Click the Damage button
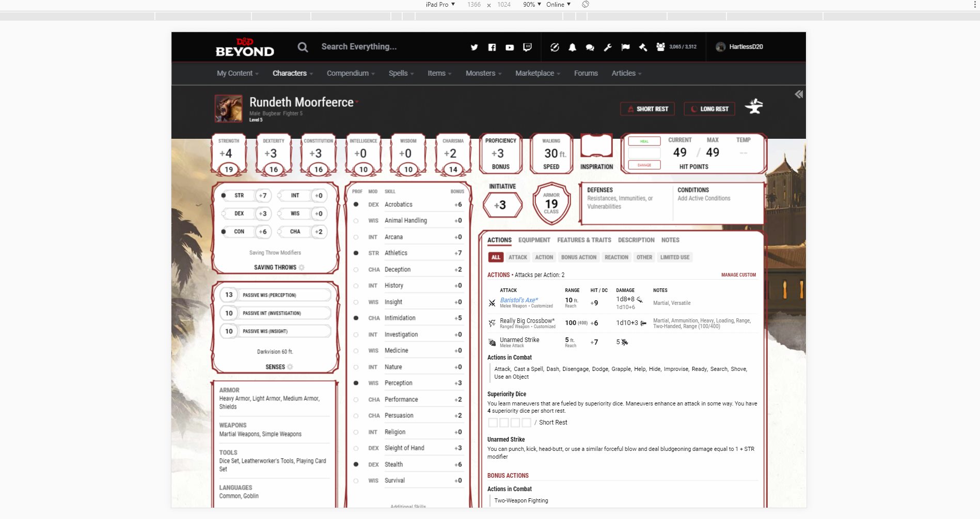This screenshot has width=980, height=519. (x=644, y=165)
